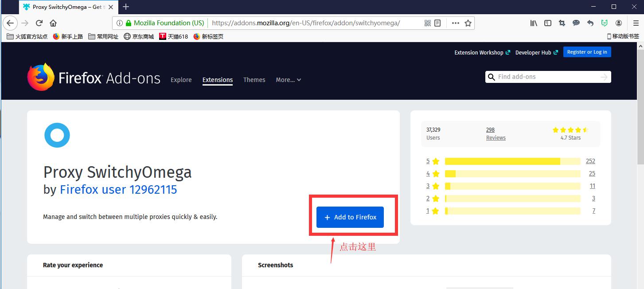Open the 火狐官方站点 bookmark folder
Screen dimensions: 644x289
pyautogui.click(x=27, y=36)
